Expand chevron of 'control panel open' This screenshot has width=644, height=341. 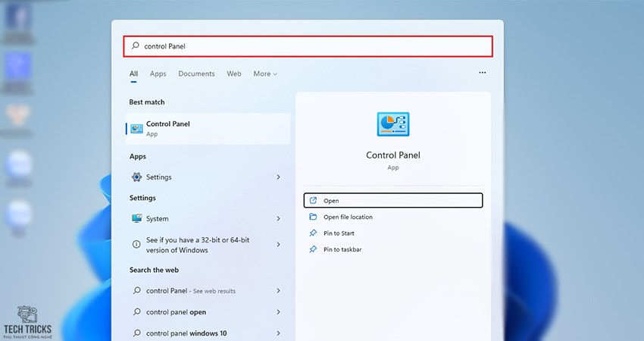(278, 312)
